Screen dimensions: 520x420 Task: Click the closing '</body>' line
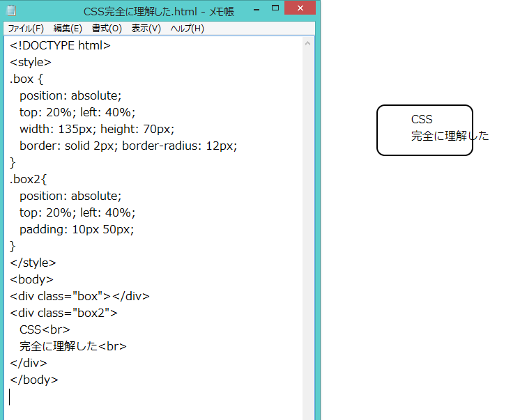click(x=34, y=380)
